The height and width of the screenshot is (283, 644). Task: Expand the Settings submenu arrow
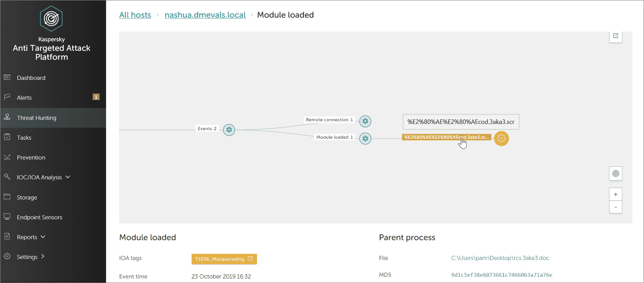point(43,257)
